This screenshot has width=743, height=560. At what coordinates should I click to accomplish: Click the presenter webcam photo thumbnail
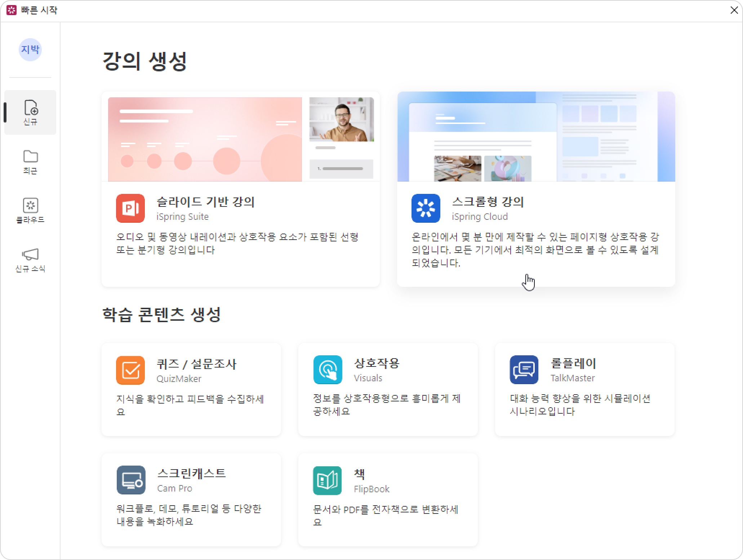pyautogui.click(x=341, y=119)
